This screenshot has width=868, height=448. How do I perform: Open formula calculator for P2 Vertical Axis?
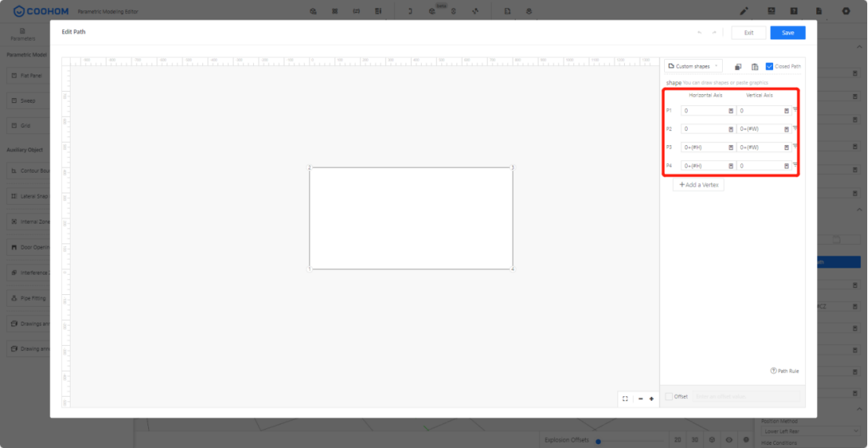tap(786, 129)
